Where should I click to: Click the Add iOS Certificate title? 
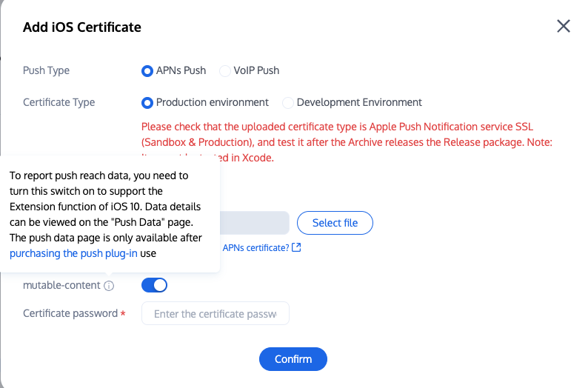click(82, 27)
